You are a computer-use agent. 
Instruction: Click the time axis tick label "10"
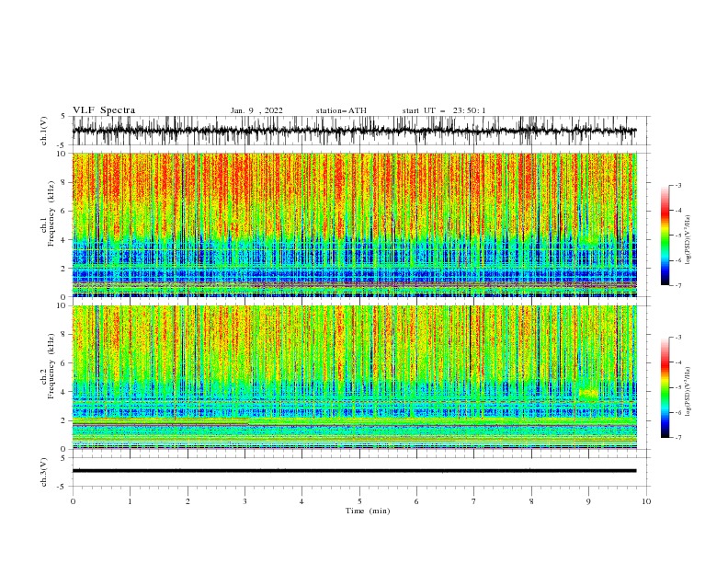point(646,501)
